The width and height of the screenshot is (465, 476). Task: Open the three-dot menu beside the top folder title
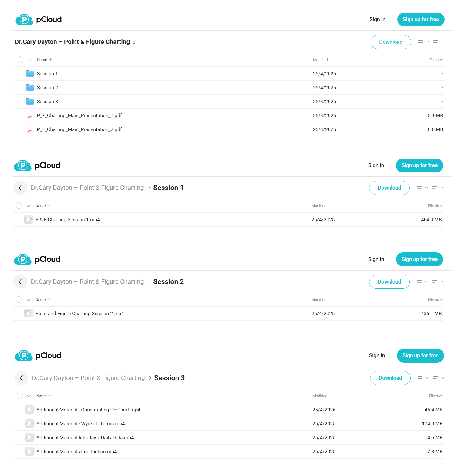click(134, 42)
